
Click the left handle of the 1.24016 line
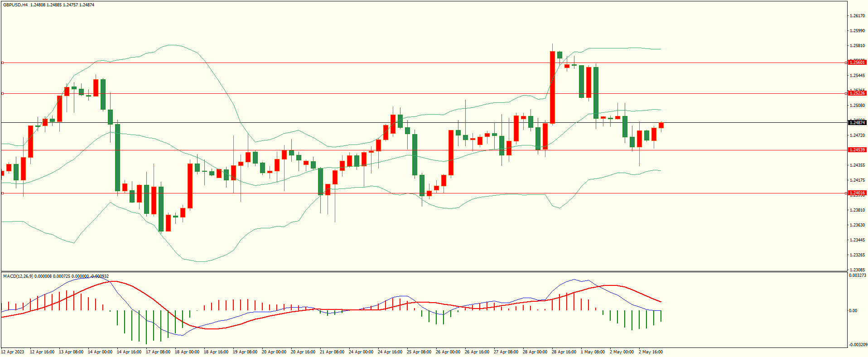click(2, 193)
